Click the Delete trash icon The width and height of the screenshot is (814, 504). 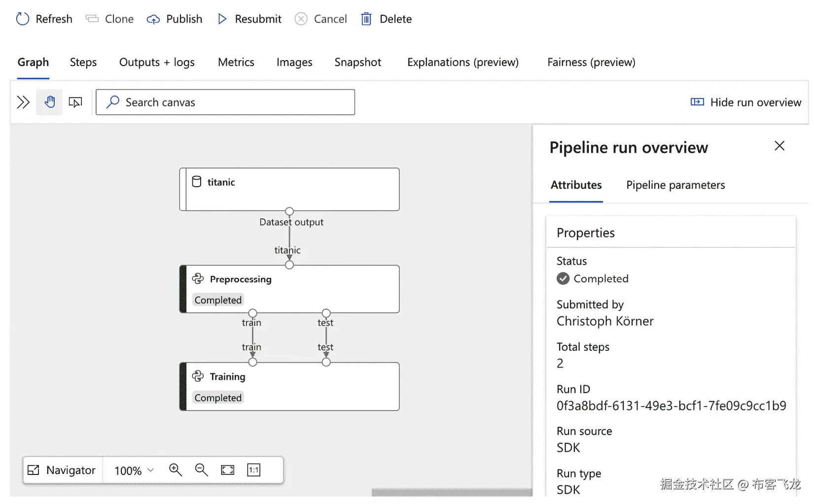pos(366,19)
